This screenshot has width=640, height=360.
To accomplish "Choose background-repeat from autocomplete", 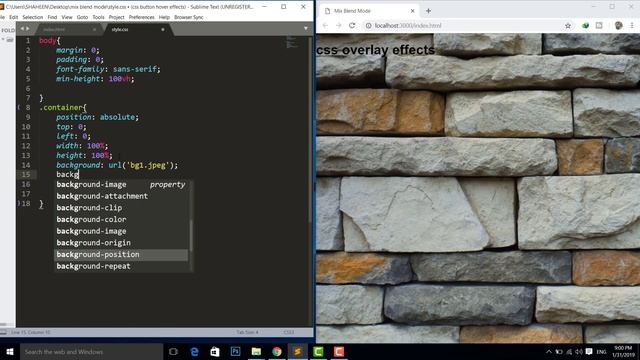I will click(121, 266).
